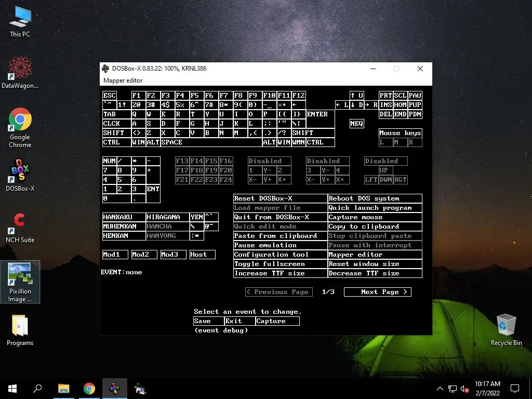Select the left WIN key
Viewport: 532px width, 399px height.
(138, 142)
